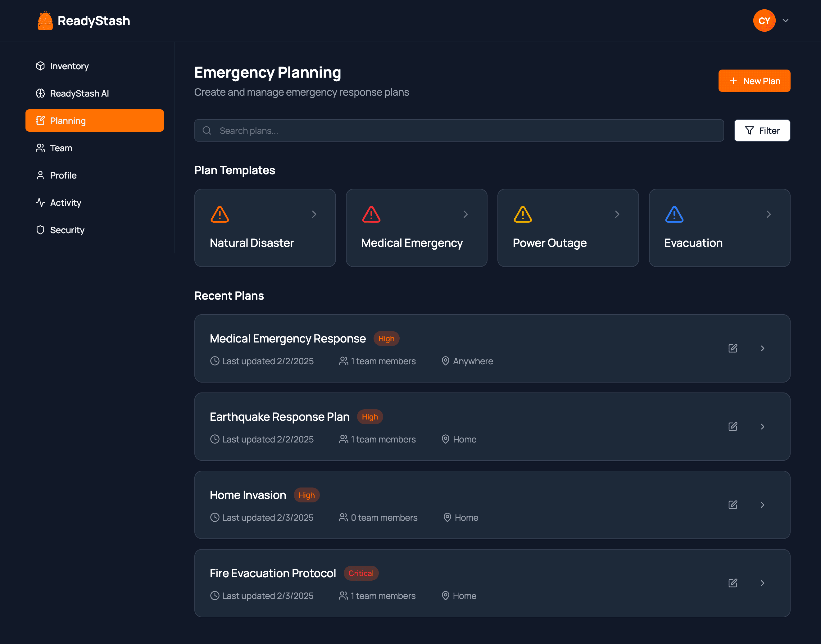Click the search plans input field
Image resolution: width=821 pixels, height=644 pixels.
(x=459, y=131)
